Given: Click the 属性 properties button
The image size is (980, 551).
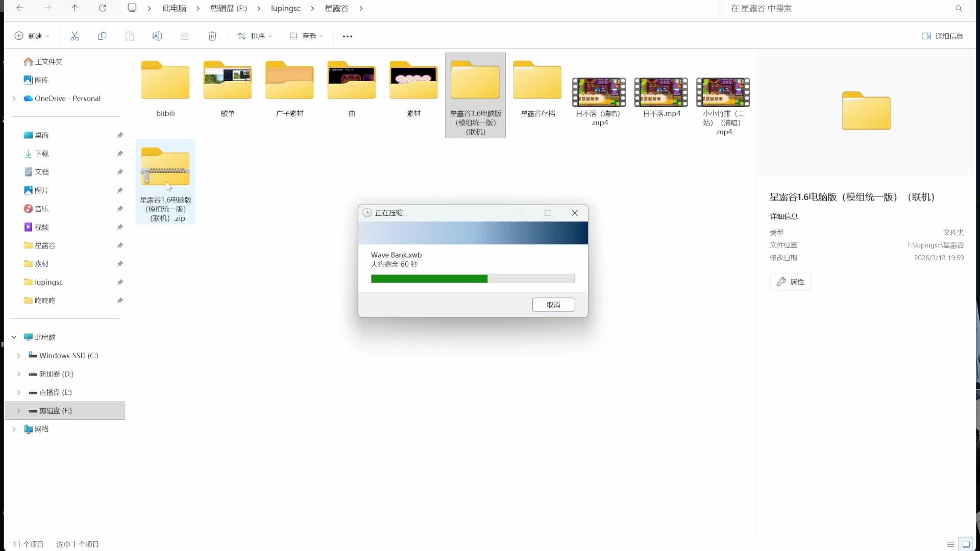Looking at the screenshot, I should coord(790,282).
